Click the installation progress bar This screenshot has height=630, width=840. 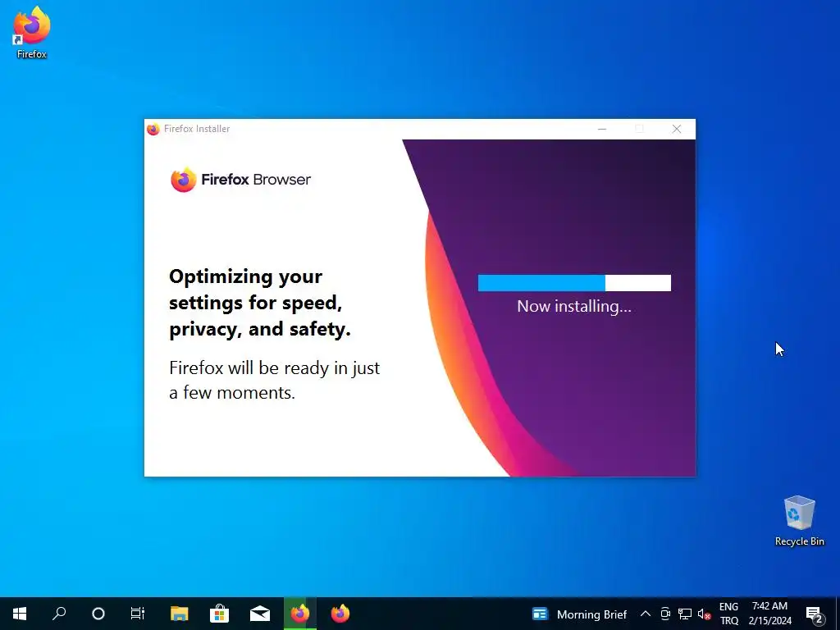(574, 283)
